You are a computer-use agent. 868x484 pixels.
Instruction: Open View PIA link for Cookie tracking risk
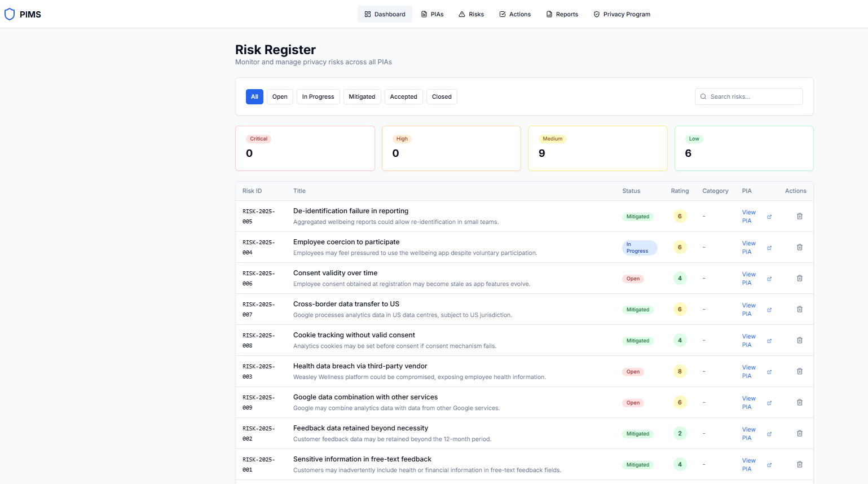pyautogui.click(x=748, y=341)
